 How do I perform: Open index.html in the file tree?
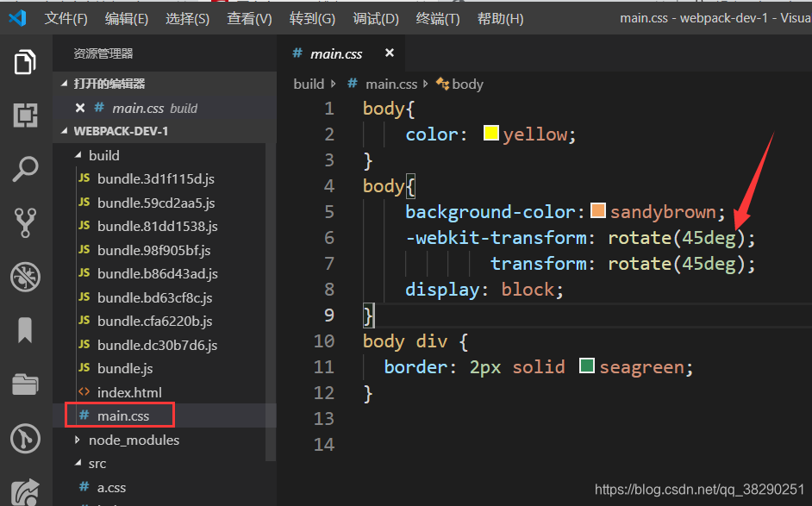pos(129,392)
